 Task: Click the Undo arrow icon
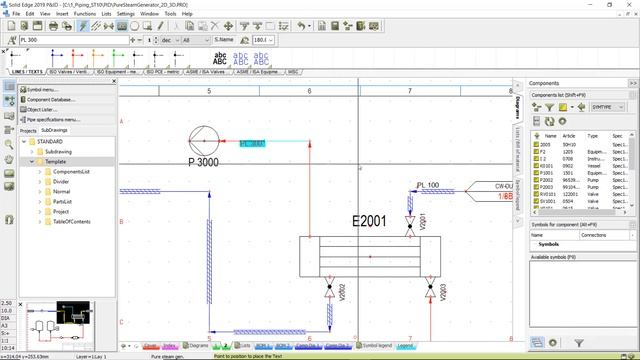301,26
